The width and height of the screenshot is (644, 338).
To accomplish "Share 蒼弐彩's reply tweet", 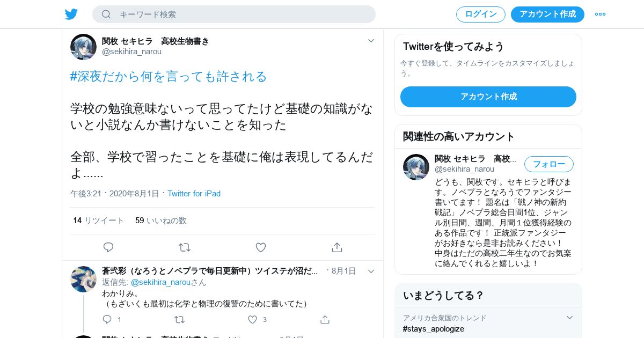I will (x=325, y=319).
